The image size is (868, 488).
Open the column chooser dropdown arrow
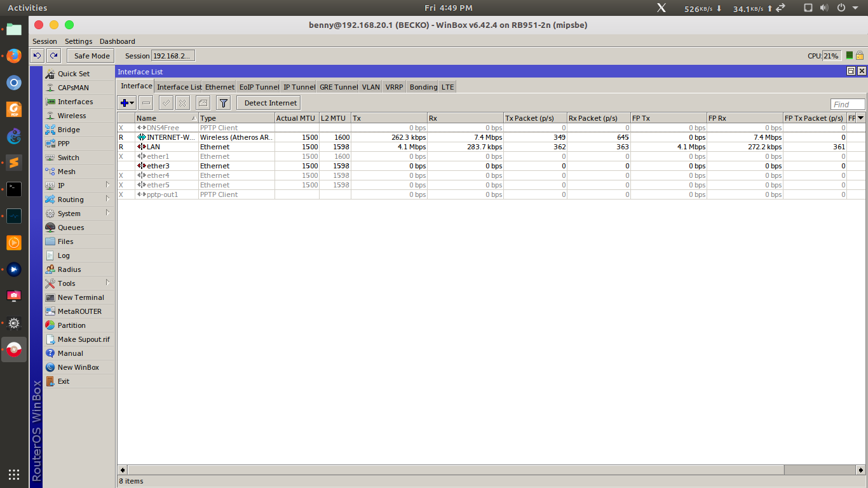[x=860, y=118]
